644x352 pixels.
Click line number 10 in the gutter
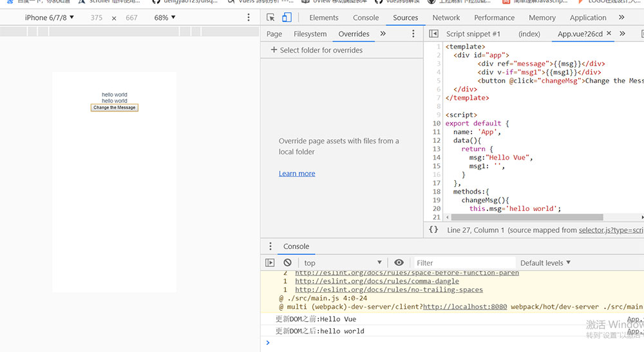[x=436, y=123]
